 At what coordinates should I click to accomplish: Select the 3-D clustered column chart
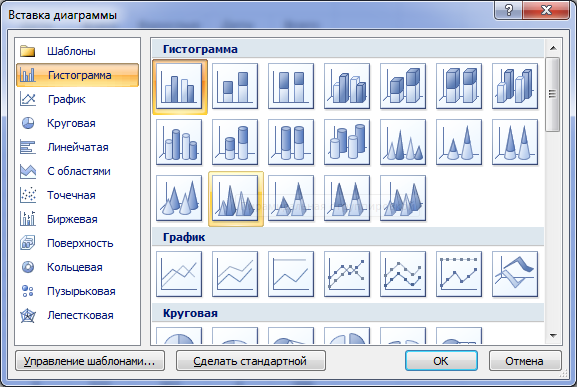(x=347, y=86)
